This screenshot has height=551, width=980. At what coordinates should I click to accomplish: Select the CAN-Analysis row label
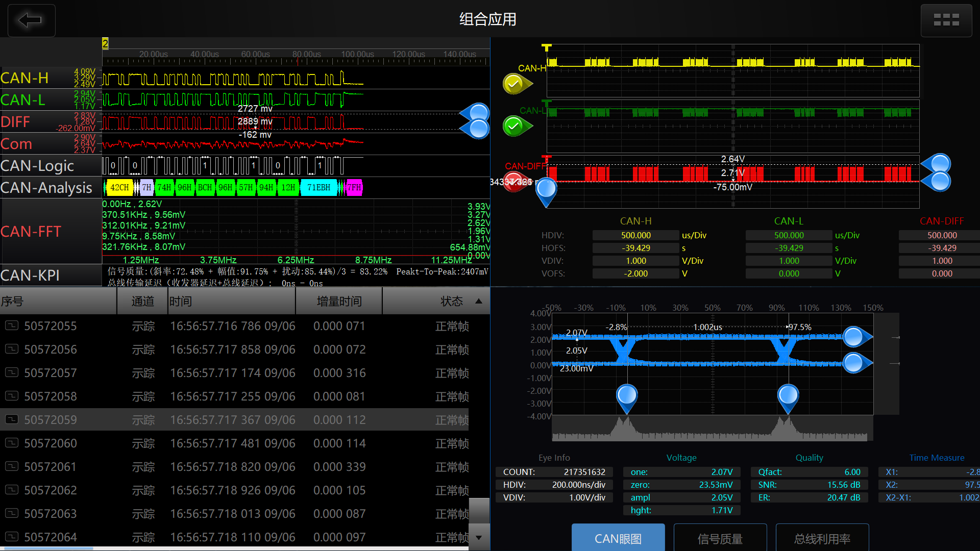(x=51, y=188)
